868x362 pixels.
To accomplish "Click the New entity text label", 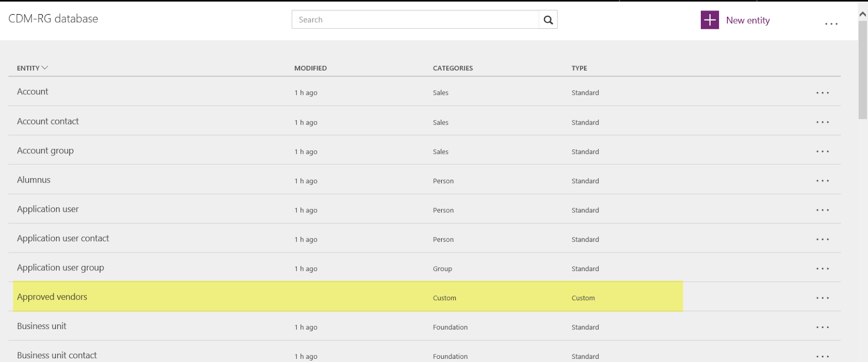I will (748, 21).
